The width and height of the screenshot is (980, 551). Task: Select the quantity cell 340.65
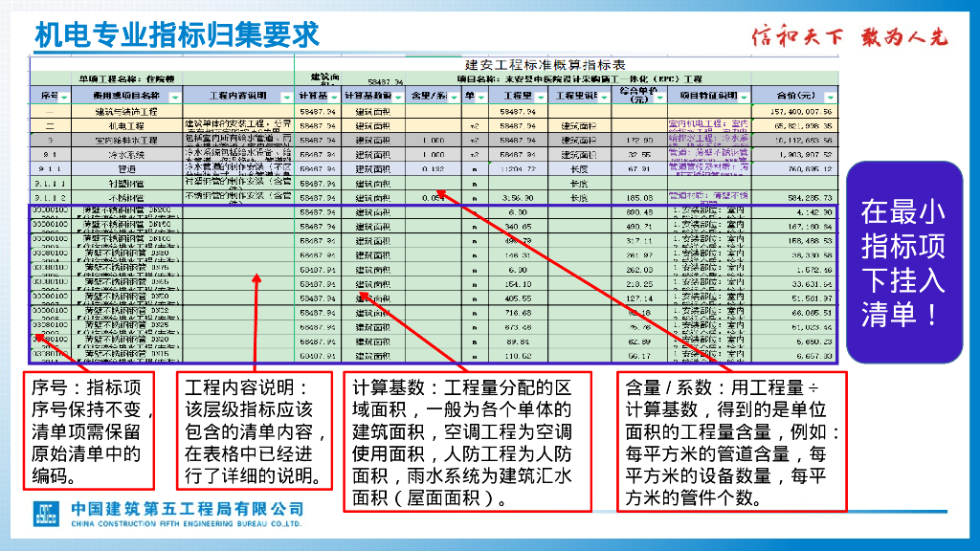518,227
